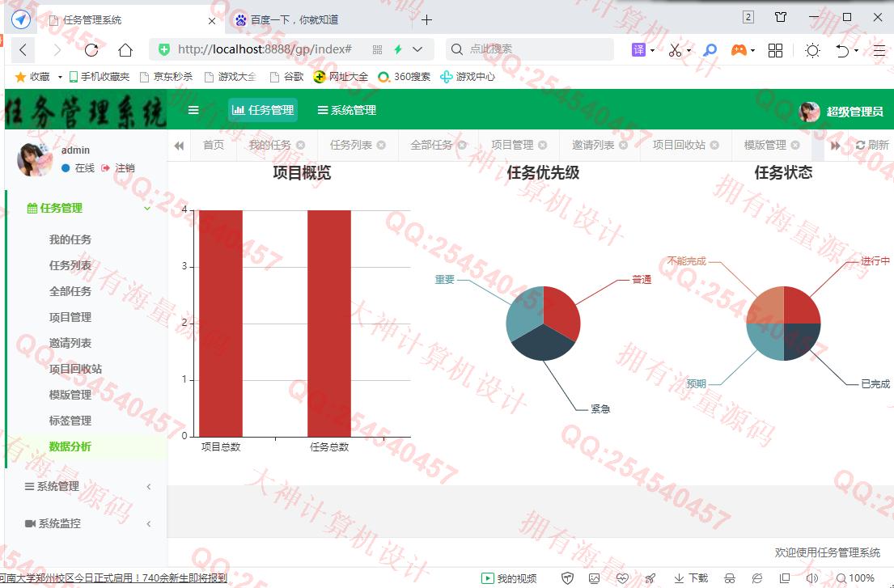The image size is (894, 588).
Task: Open 任务列表 in sidebar
Action: point(70,265)
